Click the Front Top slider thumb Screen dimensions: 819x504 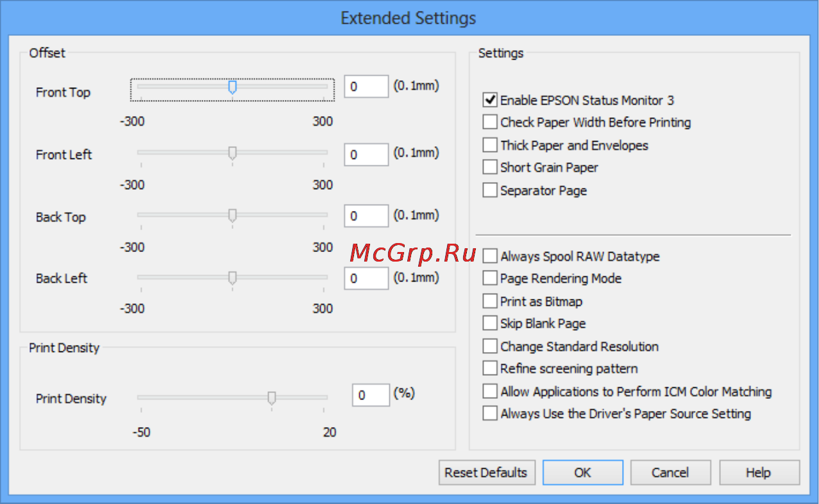click(233, 87)
